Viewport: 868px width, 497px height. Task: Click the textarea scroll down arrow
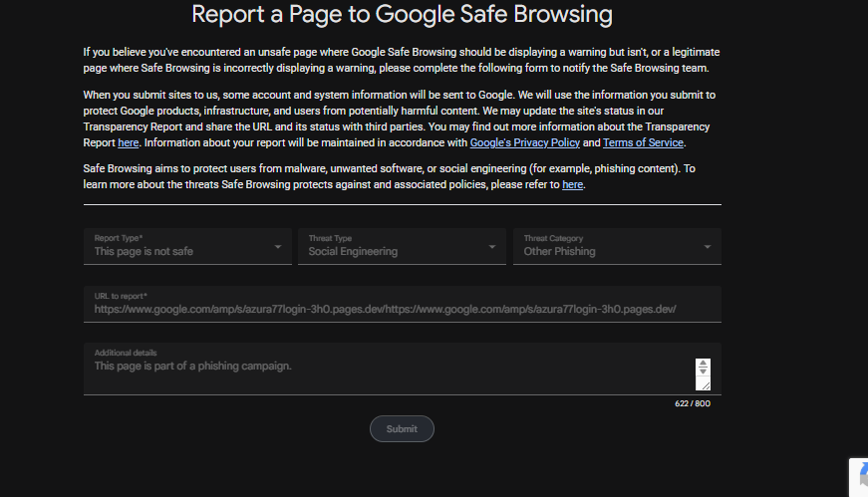coord(703,371)
